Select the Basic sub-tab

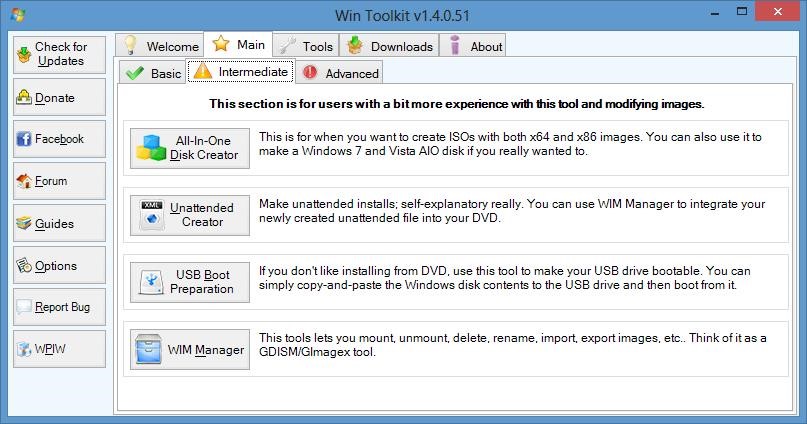click(x=153, y=73)
